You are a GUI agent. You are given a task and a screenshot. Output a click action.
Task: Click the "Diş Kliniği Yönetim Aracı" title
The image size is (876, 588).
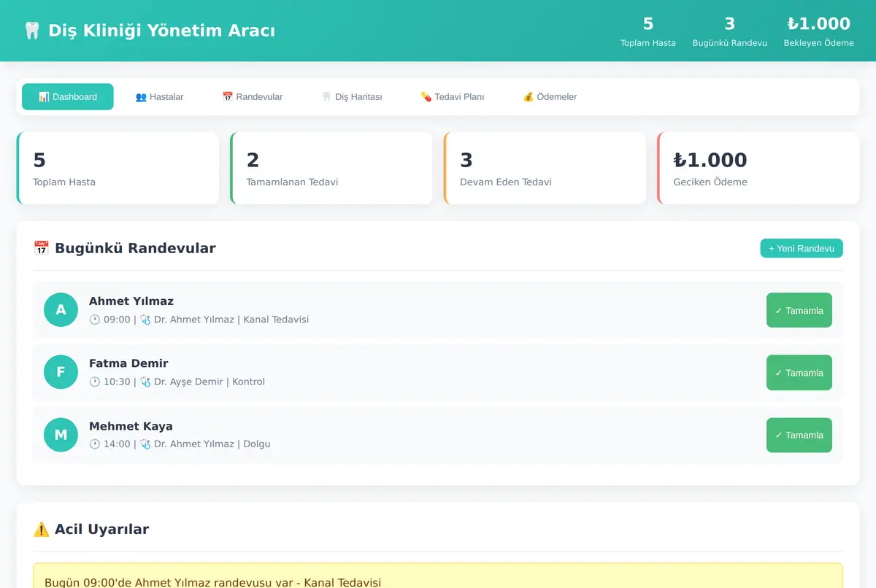(161, 31)
